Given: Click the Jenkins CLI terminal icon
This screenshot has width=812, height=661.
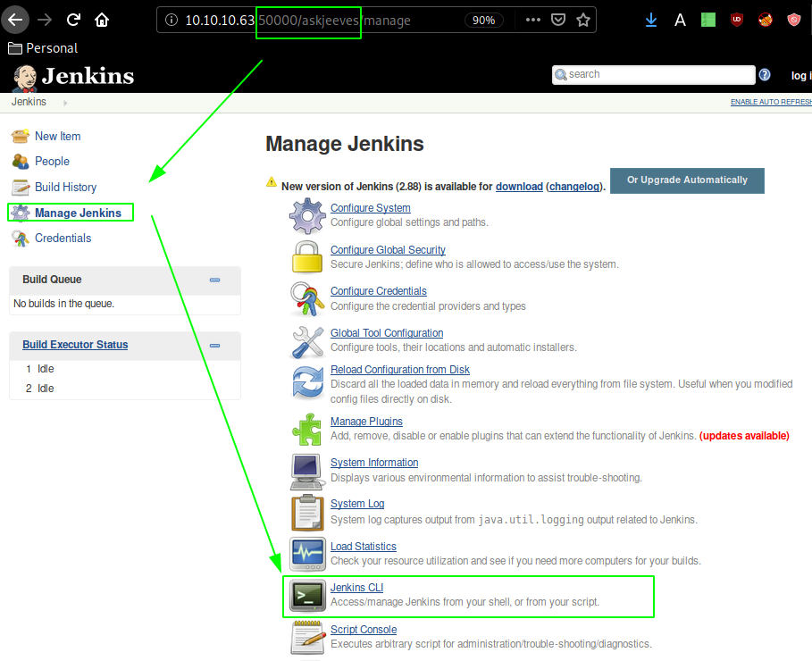Looking at the screenshot, I should click(307, 596).
